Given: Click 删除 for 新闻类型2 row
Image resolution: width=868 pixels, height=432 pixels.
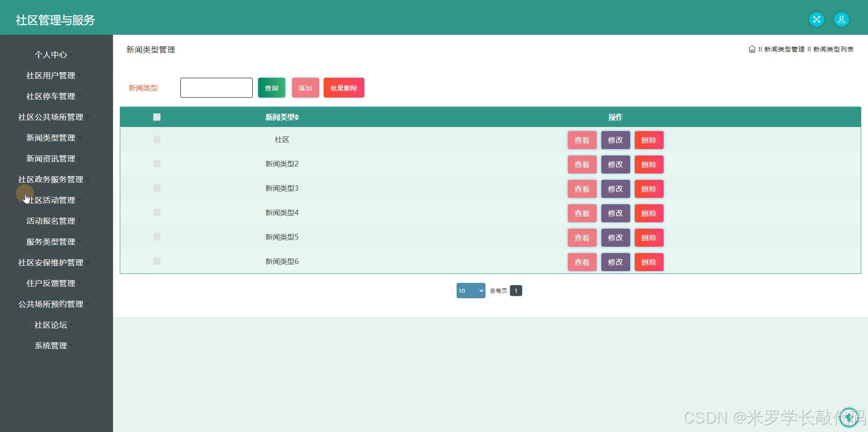Looking at the screenshot, I should (649, 164).
